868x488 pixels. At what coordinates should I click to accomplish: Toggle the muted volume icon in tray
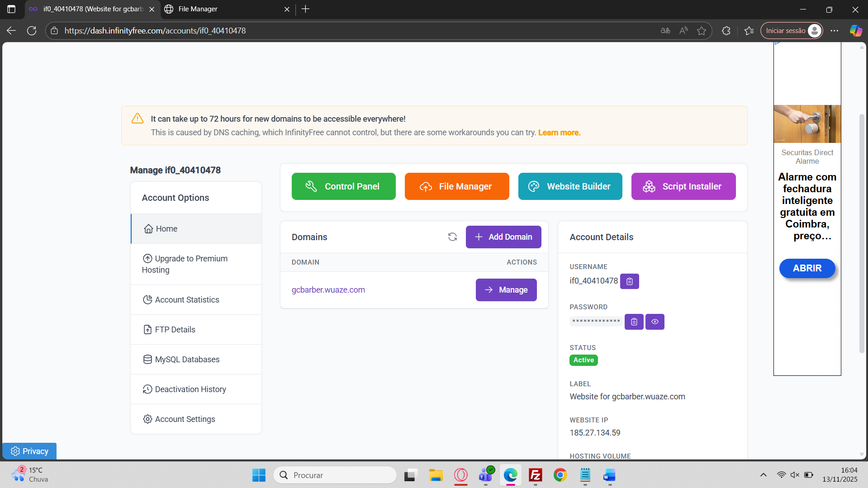pyautogui.click(x=795, y=475)
